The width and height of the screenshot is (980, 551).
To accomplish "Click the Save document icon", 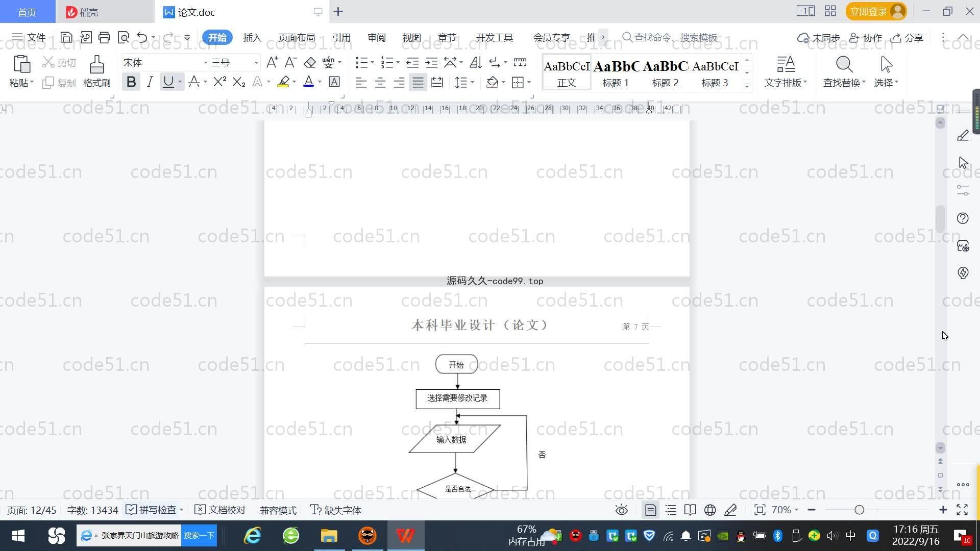I will pyautogui.click(x=66, y=37).
